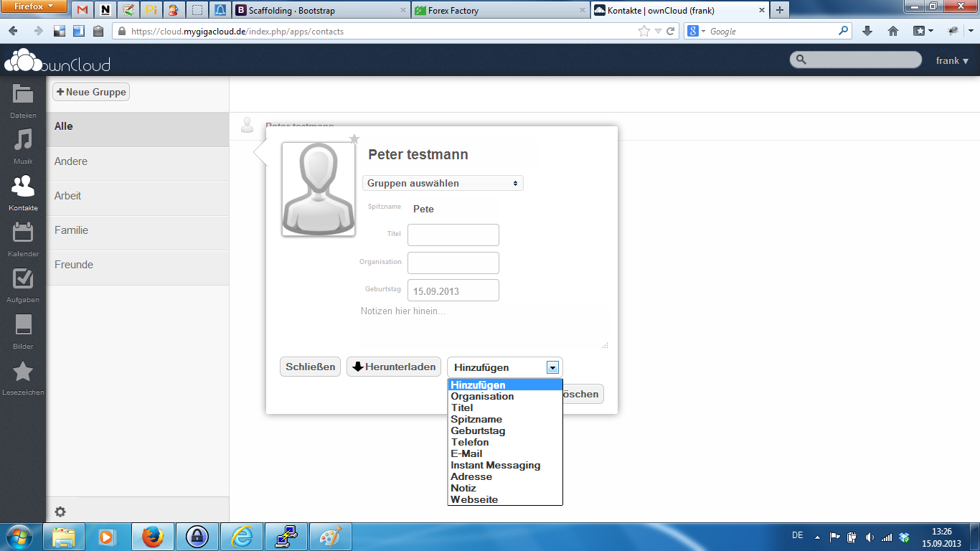This screenshot has height=551, width=980.
Task: Open the Bilder gallery app
Action: (23, 331)
